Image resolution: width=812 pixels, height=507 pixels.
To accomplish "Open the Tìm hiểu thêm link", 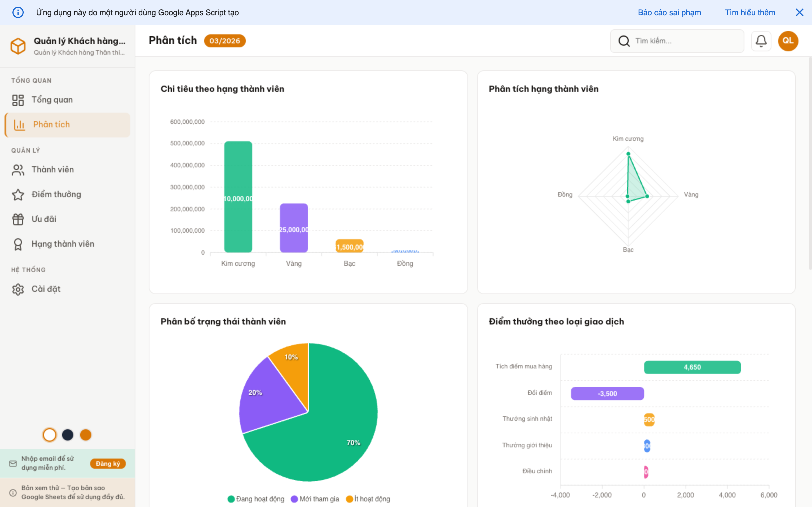I will click(x=750, y=12).
